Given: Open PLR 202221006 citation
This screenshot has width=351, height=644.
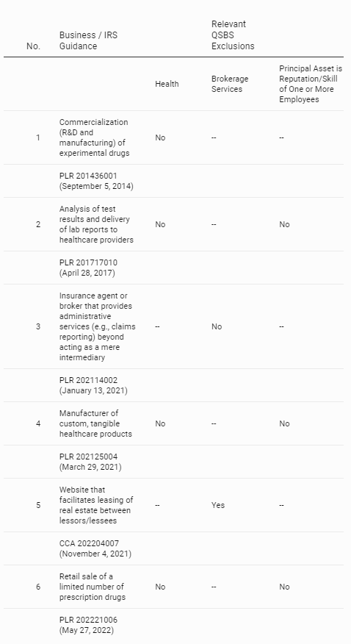Looking at the screenshot, I should [x=88, y=625].
